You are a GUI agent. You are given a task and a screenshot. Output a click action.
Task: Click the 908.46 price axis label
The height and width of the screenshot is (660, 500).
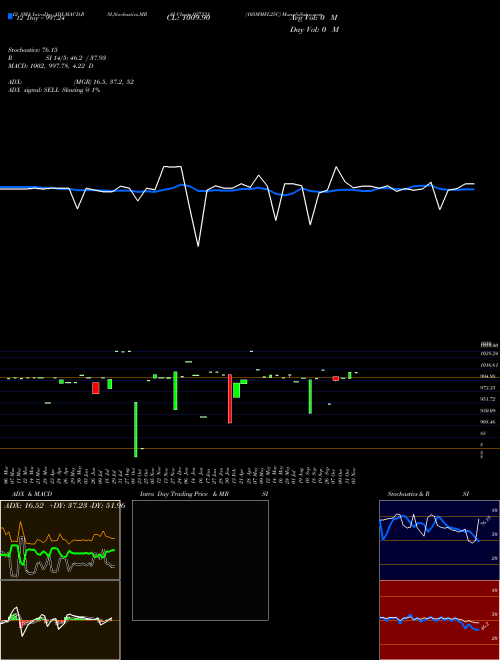pos(489,422)
